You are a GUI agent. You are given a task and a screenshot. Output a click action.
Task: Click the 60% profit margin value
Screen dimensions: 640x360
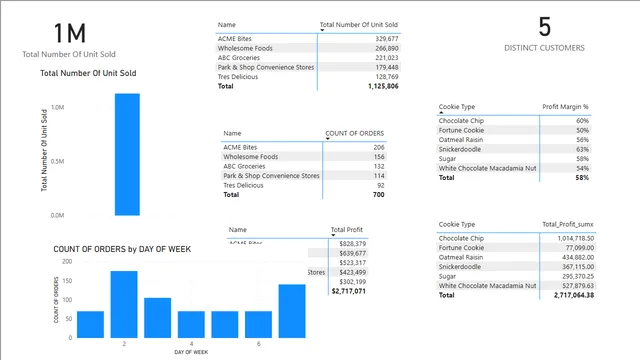(582, 120)
